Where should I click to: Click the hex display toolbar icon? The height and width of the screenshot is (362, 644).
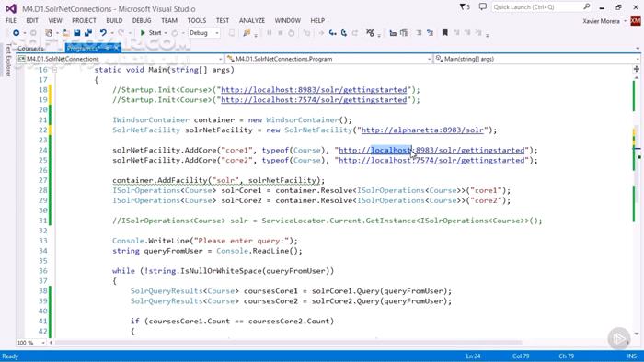370,33
